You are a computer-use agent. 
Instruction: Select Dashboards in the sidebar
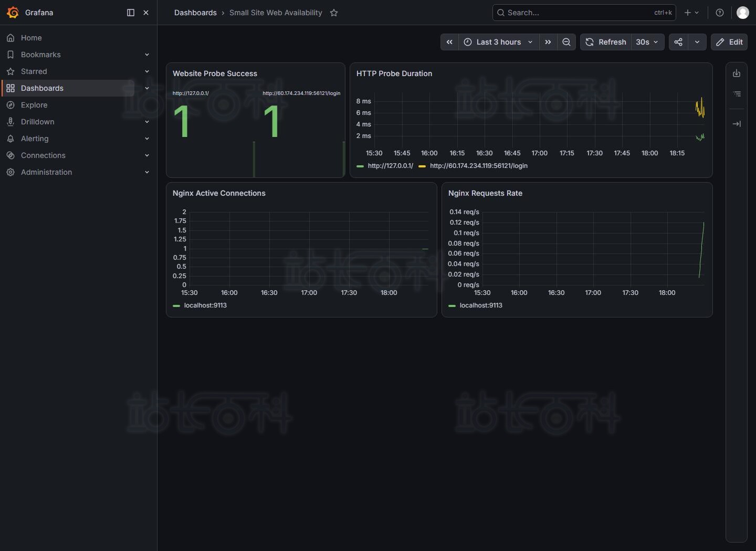point(42,88)
